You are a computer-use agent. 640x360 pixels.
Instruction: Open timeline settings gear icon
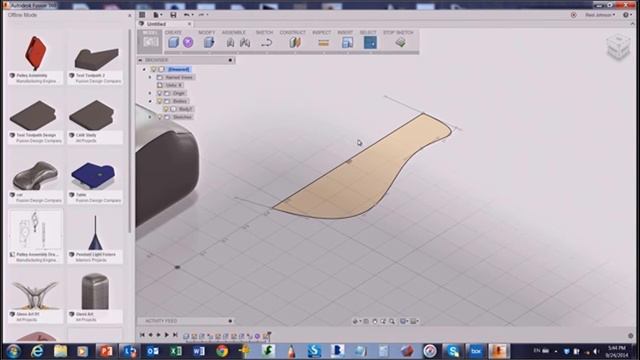631,336
